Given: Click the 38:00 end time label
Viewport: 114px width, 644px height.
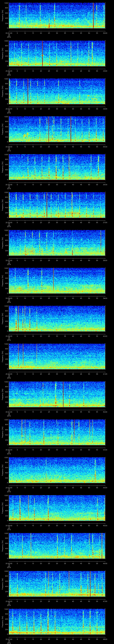Looking at the screenshot, I should pos(105,260).
